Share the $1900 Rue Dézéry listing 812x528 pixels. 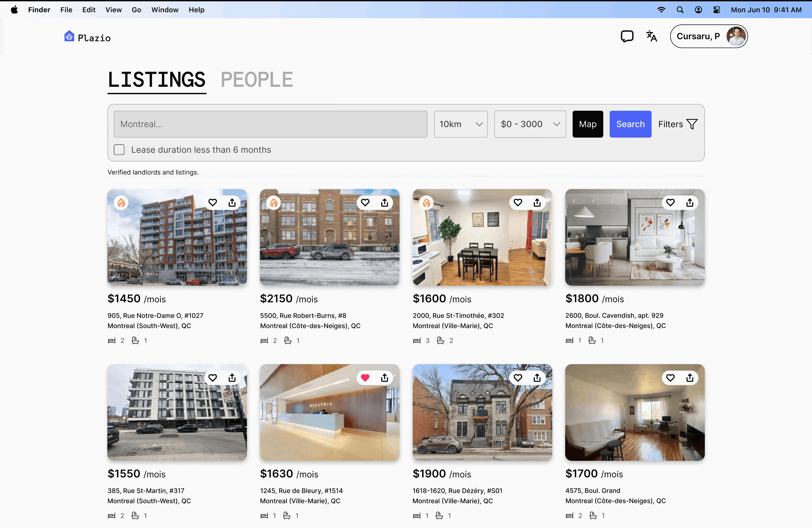click(x=537, y=378)
